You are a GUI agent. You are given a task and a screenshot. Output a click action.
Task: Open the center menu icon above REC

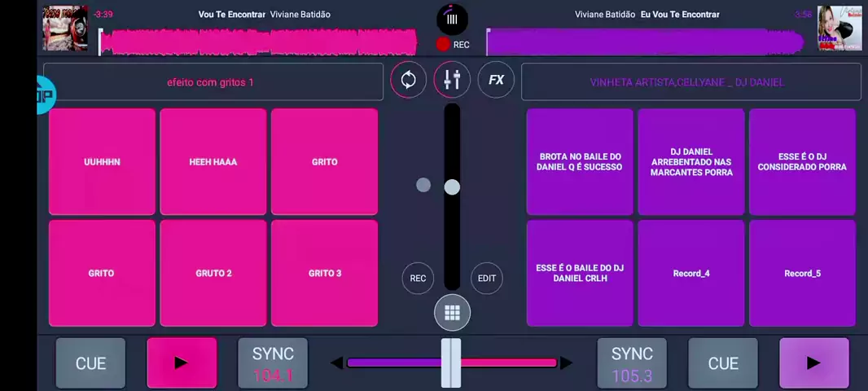pyautogui.click(x=452, y=20)
